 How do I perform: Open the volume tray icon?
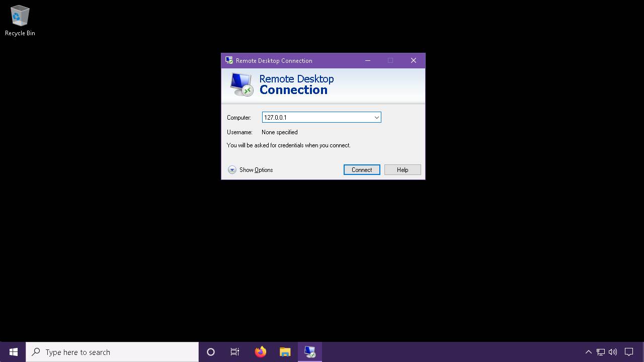pyautogui.click(x=613, y=352)
